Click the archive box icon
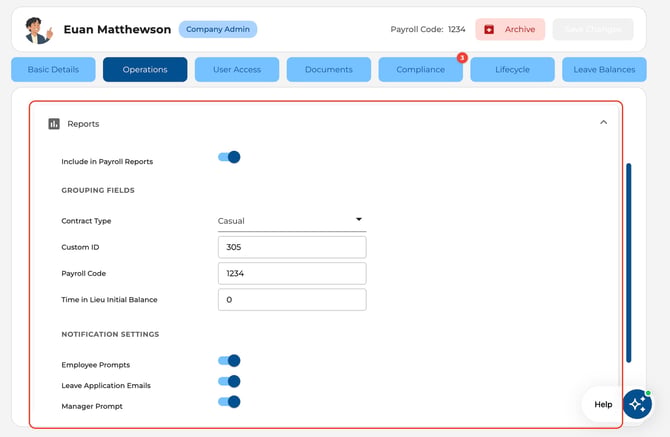 [x=489, y=29]
